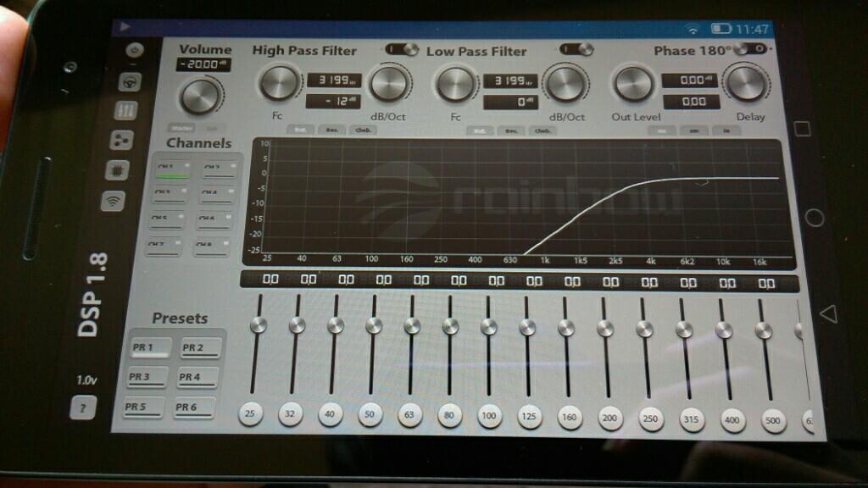Viewport: 868px width, 488px height.
Task: Select the 400 Hz band button
Action: pos(732,420)
